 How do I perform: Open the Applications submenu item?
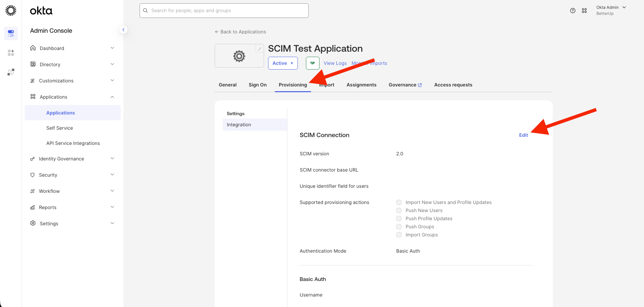(x=73, y=113)
